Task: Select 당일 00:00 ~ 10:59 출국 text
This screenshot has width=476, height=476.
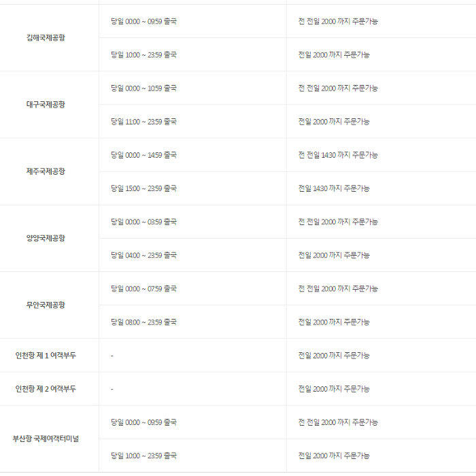Action: pyautogui.click(x=143, y=88)
